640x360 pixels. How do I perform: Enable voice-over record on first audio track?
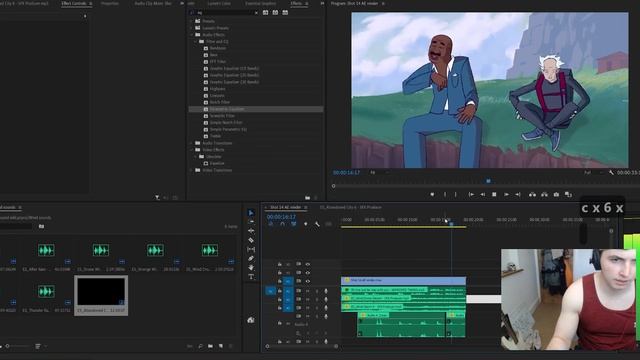pyautogui.click(x=326, y=291)
